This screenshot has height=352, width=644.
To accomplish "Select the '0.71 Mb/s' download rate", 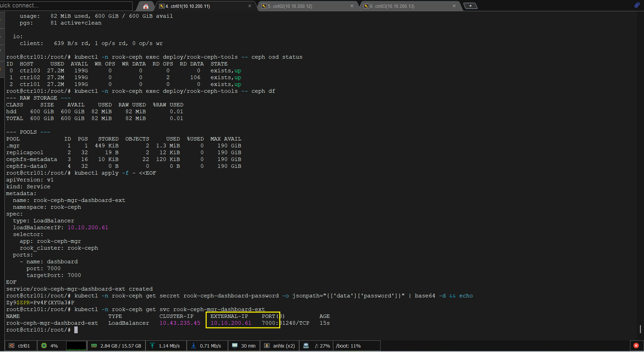I will [210, 346].
